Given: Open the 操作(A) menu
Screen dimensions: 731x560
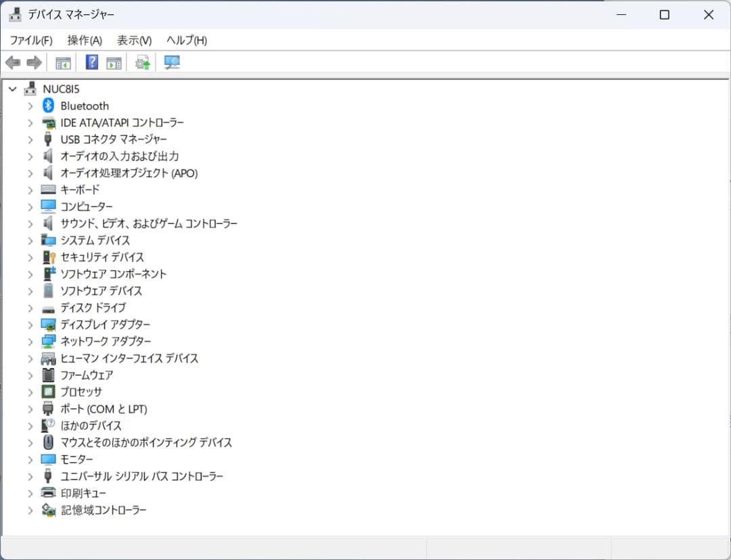Looking at the screenshot, I should [x=85, y=41].
